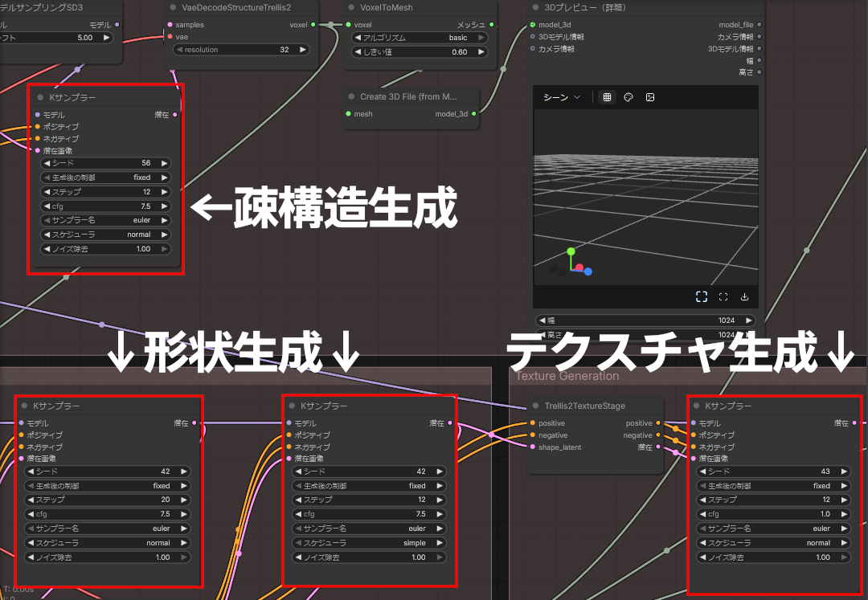Collapse the Kサンプラー node that has seed 43
This screenshot has width=868, height=600.
696,406
